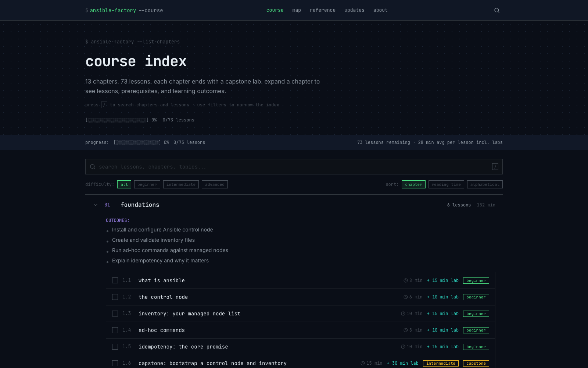Image resolution: width=588 pixels, height=368 pixels.
Task: Click the intermediate tag on capstone row
Action: click(x=441, y=363)
